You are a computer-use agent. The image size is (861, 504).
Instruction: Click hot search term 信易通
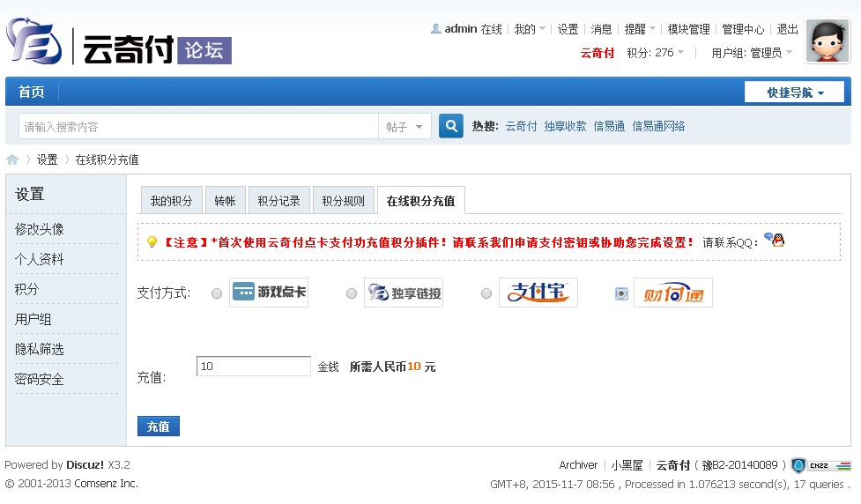pyautogui.click(x=609, y=126)
